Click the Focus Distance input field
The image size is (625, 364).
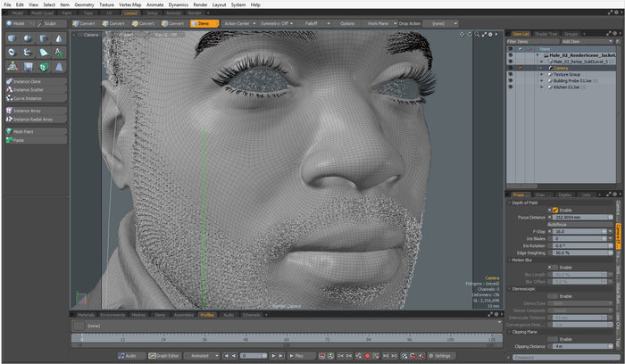coord(581,217)
